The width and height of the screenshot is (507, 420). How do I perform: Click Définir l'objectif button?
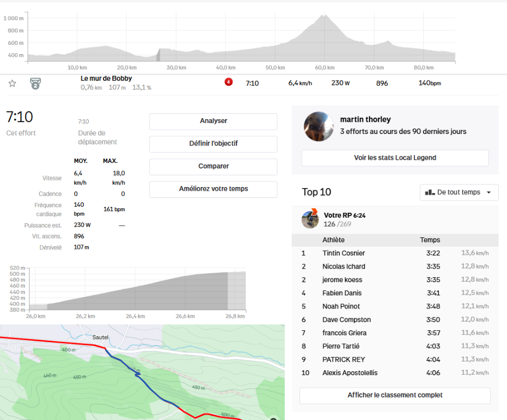tap(214, 144)
